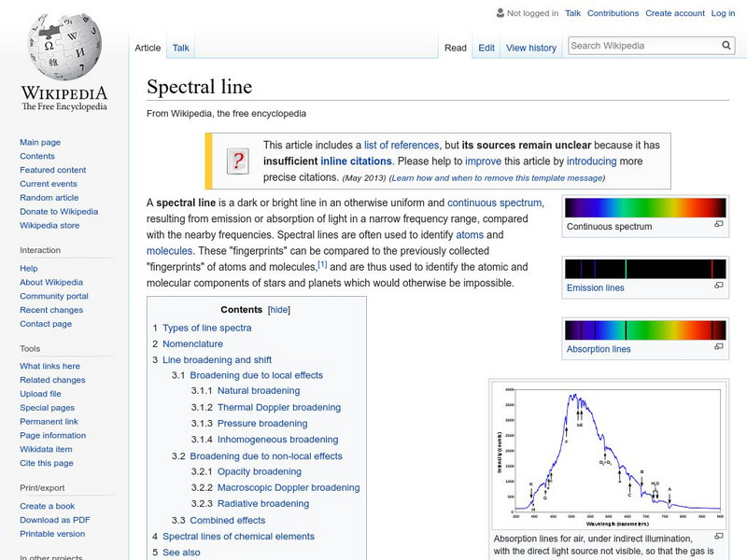Follow the continuous spectrum link in text
The height and width of the screenshot is (560, 747).
click(494, 203)
